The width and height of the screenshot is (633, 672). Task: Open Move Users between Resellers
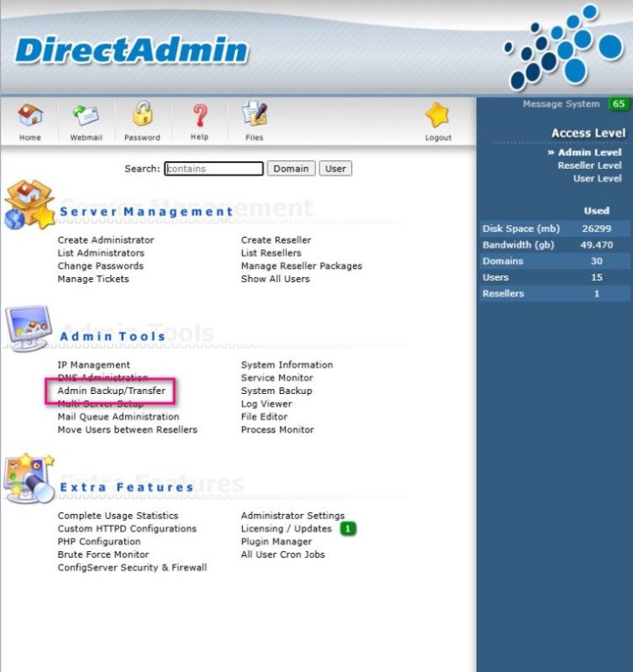click(128, 429)
